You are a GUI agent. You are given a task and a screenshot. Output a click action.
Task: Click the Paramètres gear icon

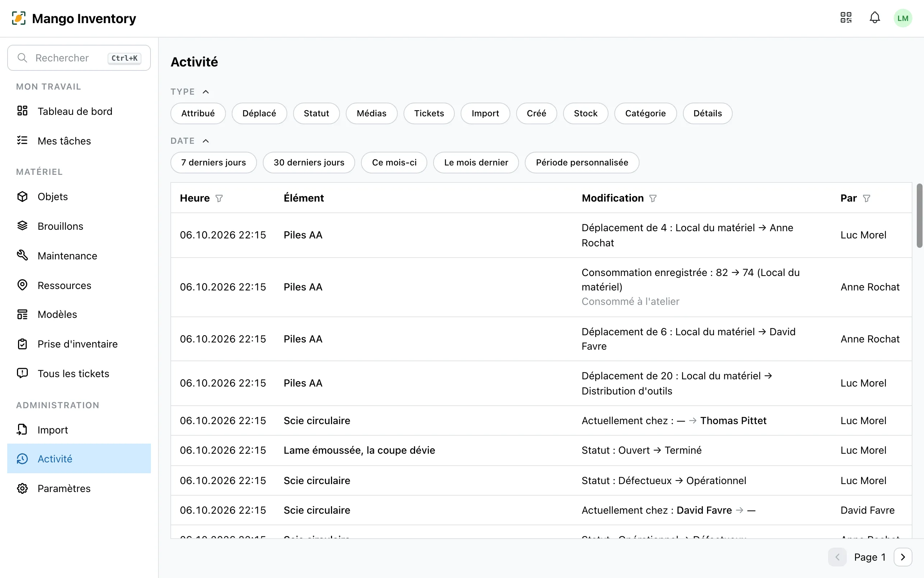pyautogui.click(x=22, y=488)
